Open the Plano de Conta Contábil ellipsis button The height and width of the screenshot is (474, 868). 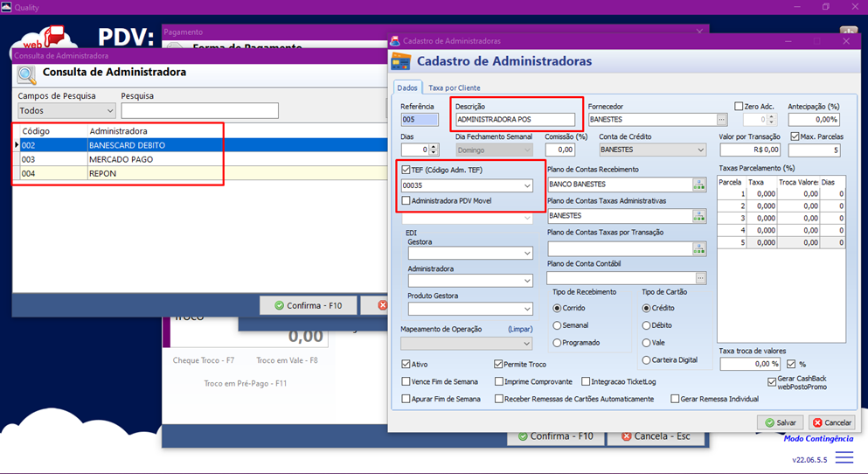(701, 278)
